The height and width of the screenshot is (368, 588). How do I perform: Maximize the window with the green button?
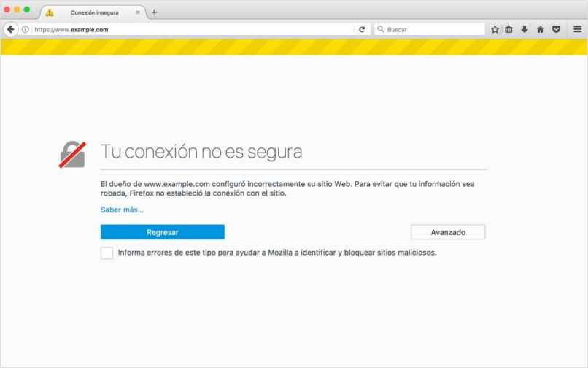point(26,9)
